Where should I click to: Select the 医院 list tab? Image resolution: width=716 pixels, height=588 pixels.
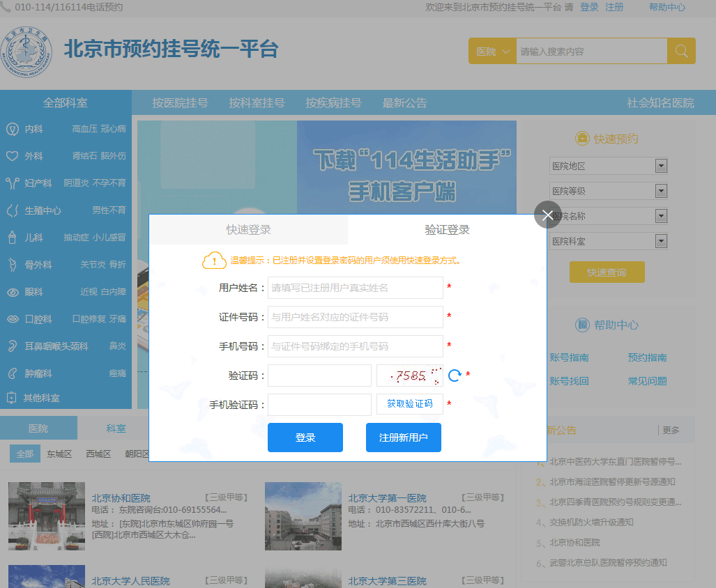pos(38,428)
